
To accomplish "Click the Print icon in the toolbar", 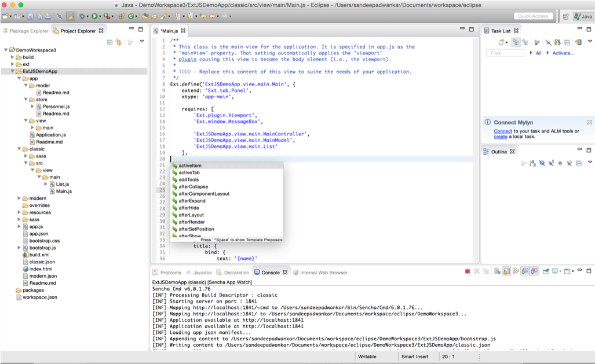I will (48, 16).
